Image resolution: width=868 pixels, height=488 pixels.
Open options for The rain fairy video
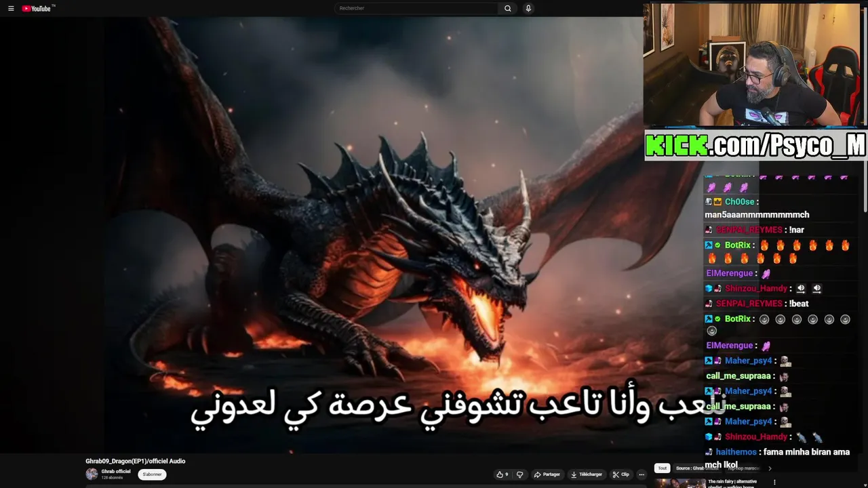[774, 483]
